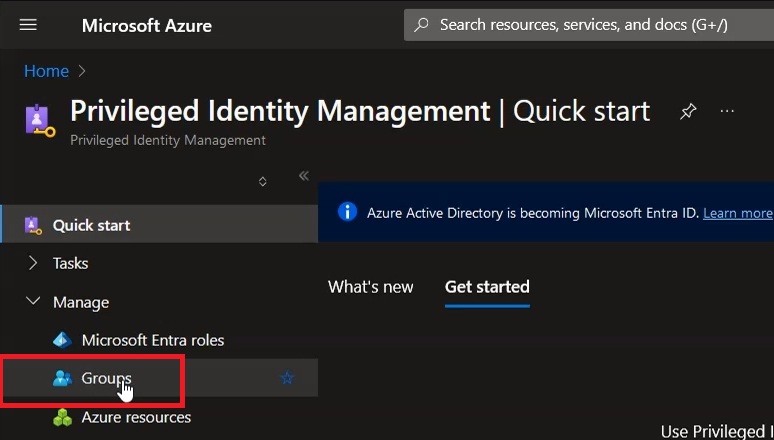Open the Learn more link
Image resolution: width=774 pixels, height=440 pixels.
(737, 213)
